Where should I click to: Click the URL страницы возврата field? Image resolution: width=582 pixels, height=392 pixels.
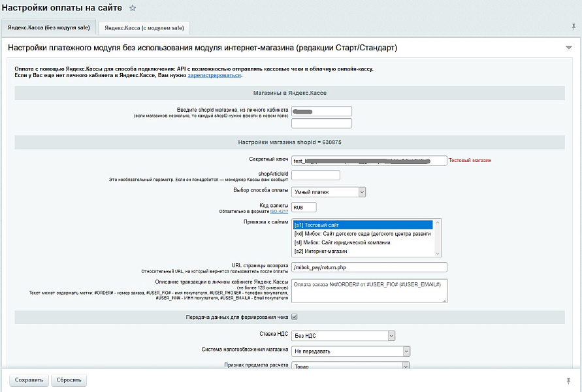pyautogui.click(x=369, y=267)
